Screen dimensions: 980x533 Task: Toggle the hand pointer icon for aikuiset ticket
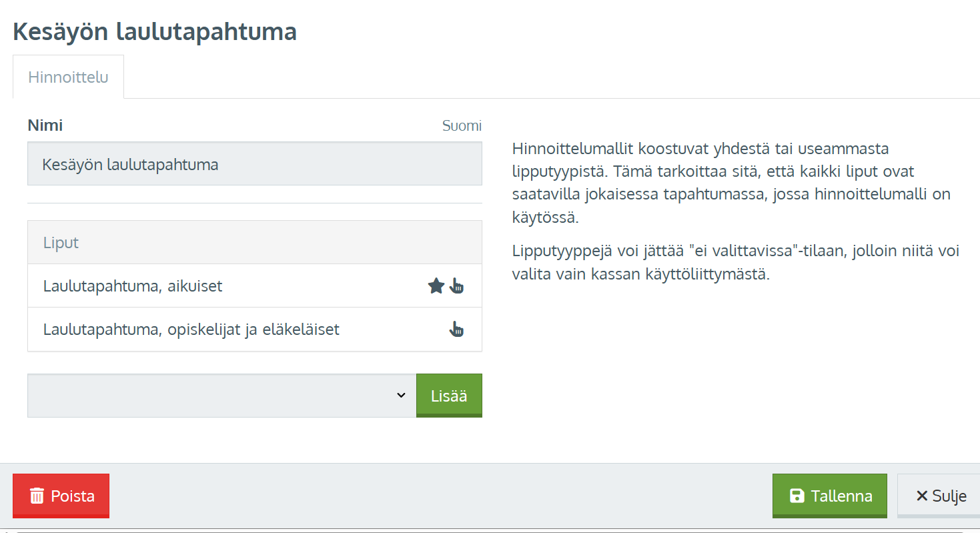click(457, 286)
